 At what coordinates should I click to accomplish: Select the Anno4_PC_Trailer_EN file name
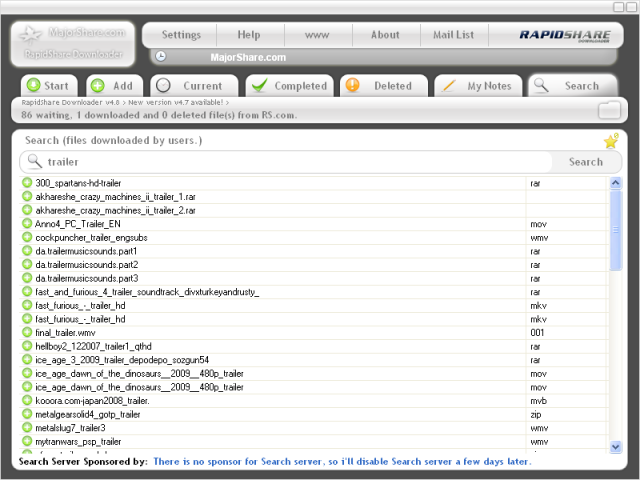(78, 224)
